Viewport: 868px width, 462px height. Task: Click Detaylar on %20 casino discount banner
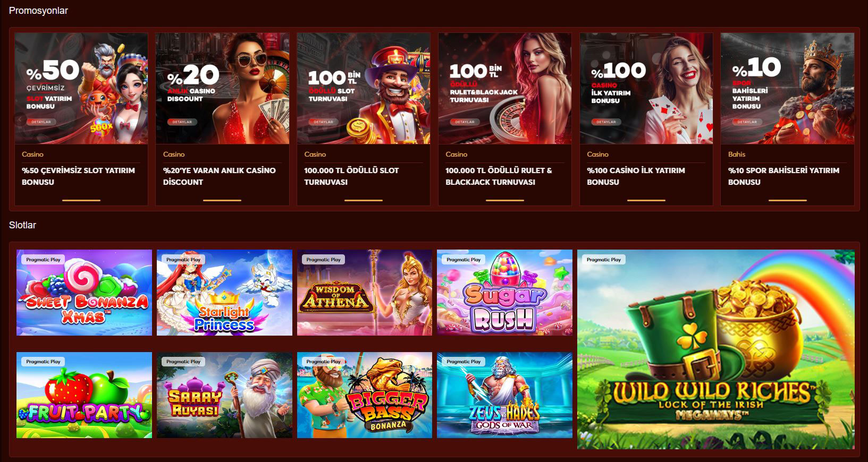click(182, 122)
